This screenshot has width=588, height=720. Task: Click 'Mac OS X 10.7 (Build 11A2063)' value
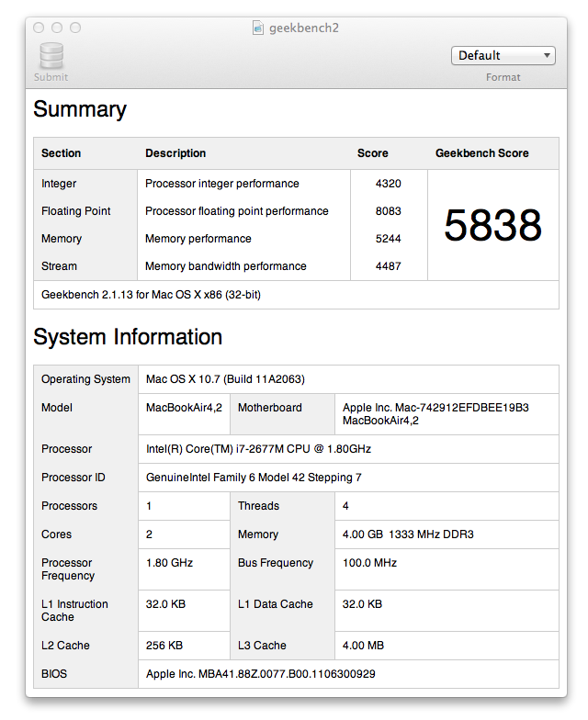tap(225, 379)
